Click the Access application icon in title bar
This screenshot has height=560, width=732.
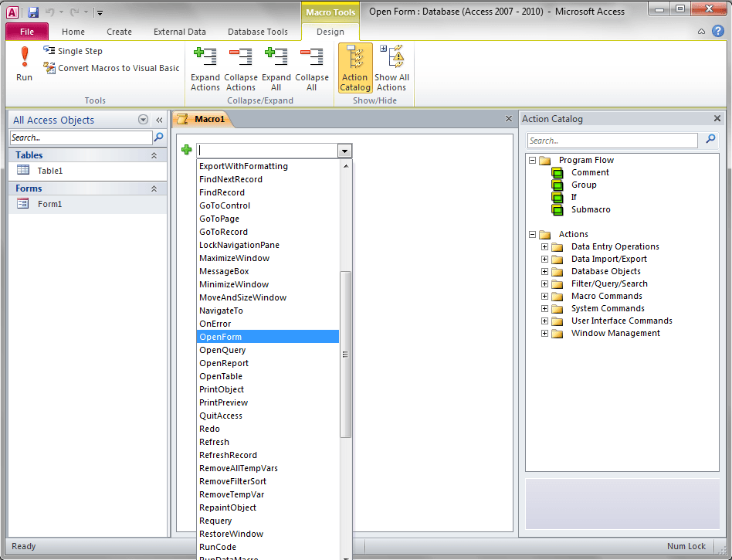12,12
